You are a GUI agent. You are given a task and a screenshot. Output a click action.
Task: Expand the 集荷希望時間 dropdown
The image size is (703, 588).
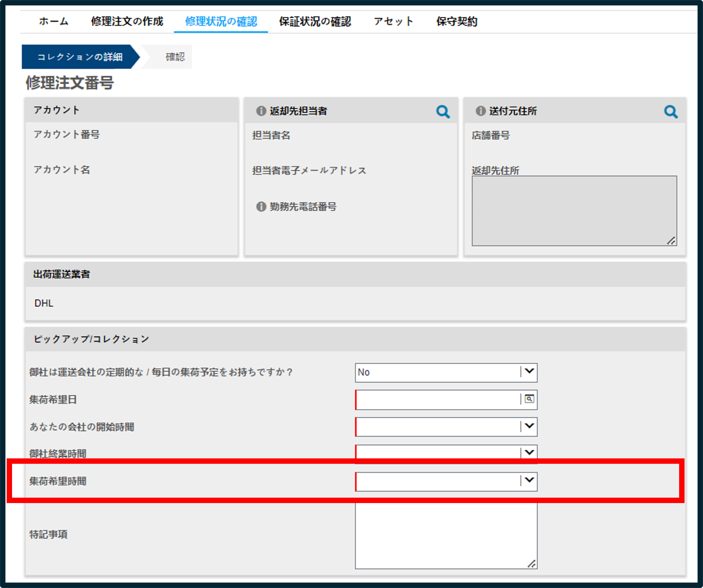point(446,481)
